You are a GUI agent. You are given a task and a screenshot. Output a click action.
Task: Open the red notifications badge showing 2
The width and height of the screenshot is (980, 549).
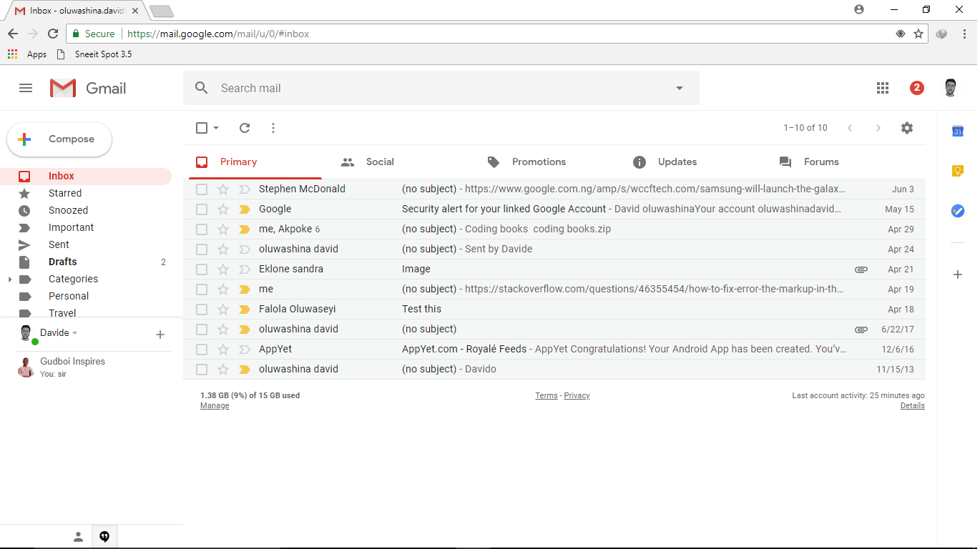point(917,88)
